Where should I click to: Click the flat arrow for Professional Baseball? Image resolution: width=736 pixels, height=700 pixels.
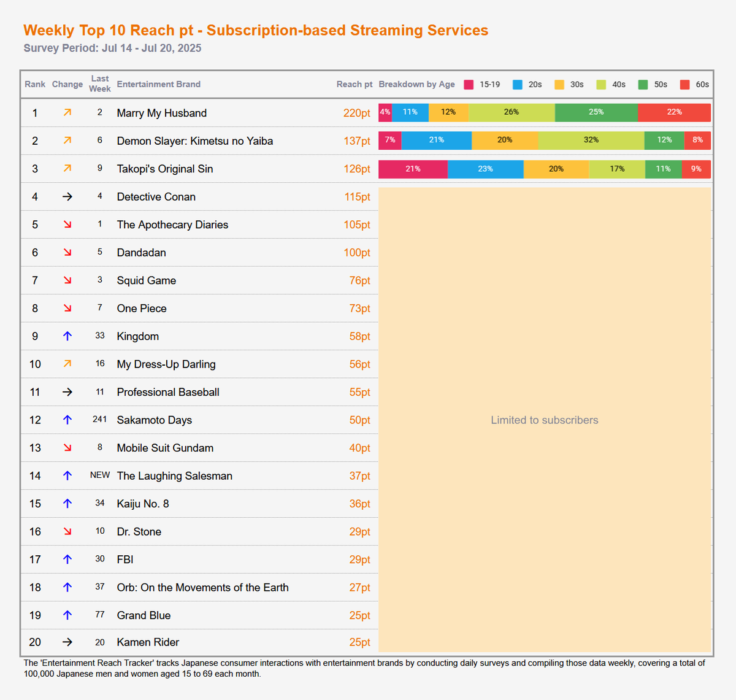tap(67, 392)
